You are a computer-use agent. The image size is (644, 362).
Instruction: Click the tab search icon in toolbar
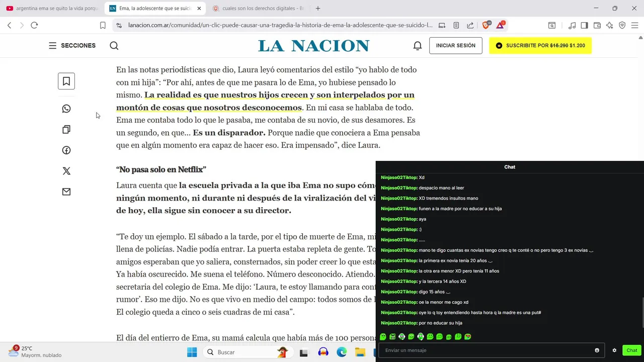pyautogui.click(x=552, y=25)
